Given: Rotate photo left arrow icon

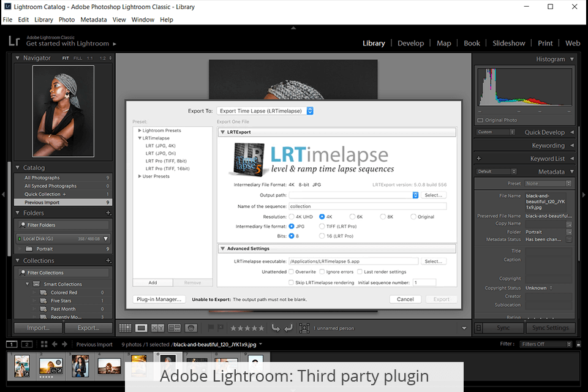Looking at the screenshot, I should (x=276, y=328).
